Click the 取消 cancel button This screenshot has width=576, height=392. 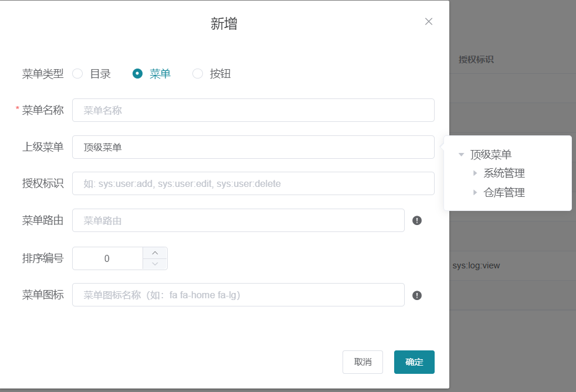coord(362,362)
